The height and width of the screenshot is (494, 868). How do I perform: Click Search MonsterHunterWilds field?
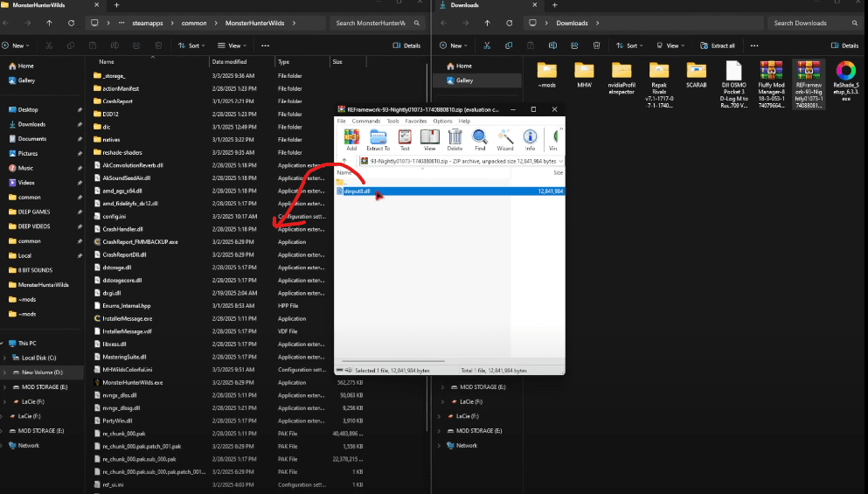click(378, 24)
